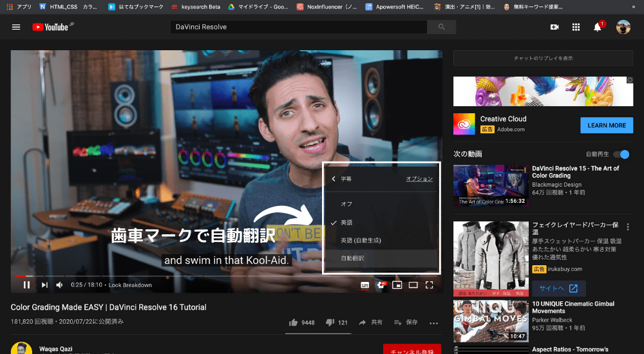
Task: Open the Waqas Qazi channel name
Action: pyautogui.click(x=56, y=349)
